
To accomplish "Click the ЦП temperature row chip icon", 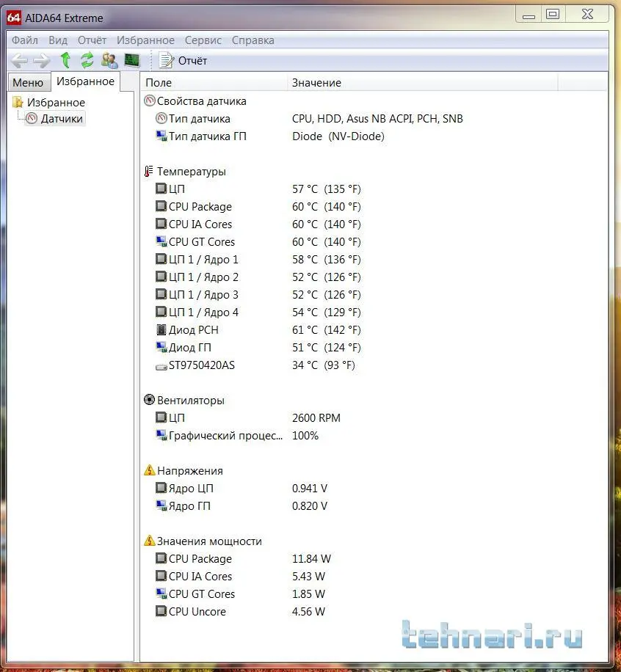I will 161,189.
